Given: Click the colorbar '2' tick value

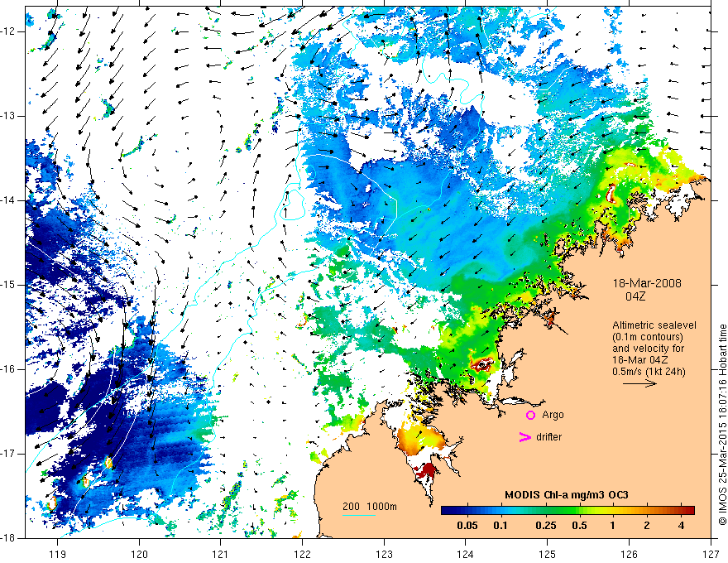Looking at the screenshot, I should [647, 526].
